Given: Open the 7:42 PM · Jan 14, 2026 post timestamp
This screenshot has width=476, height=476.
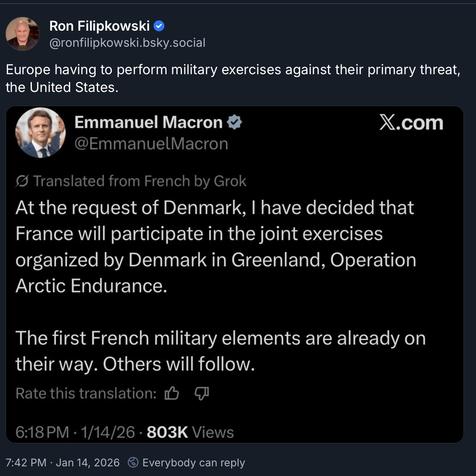Looking at the screenshot, I should [63, 463].
